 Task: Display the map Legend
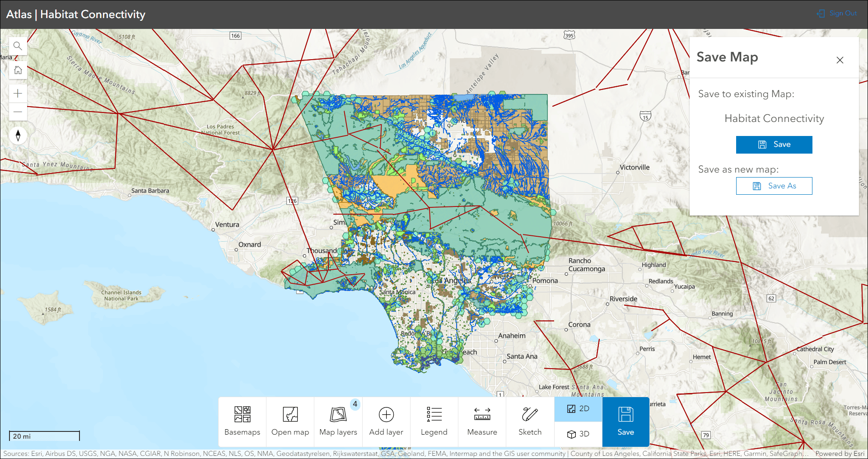pos(434,422)
